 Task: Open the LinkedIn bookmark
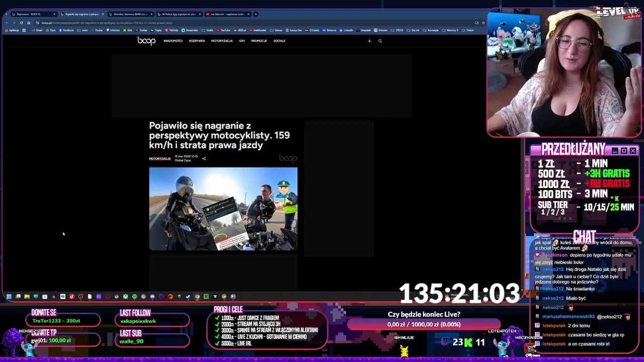[x=346, y=30]
